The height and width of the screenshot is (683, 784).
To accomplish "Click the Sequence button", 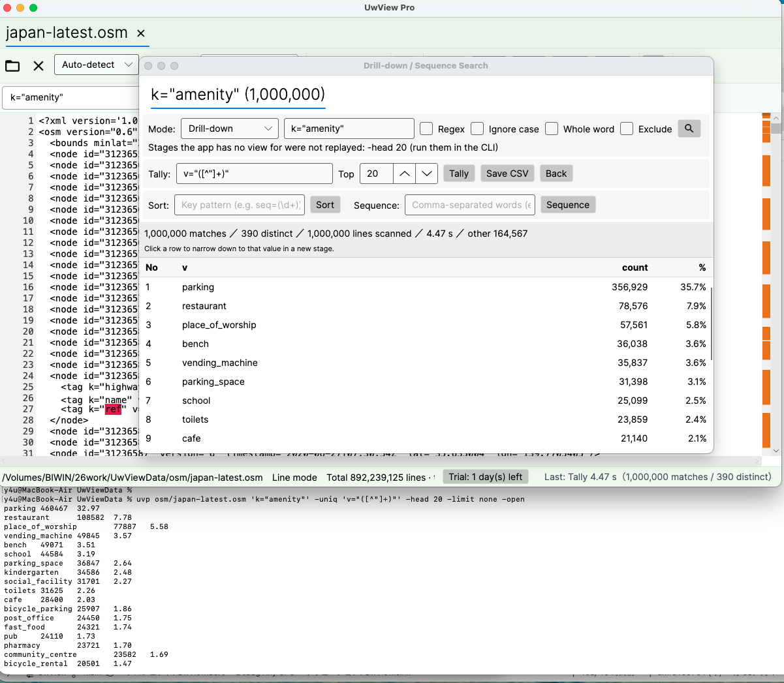I will [568, 205].
